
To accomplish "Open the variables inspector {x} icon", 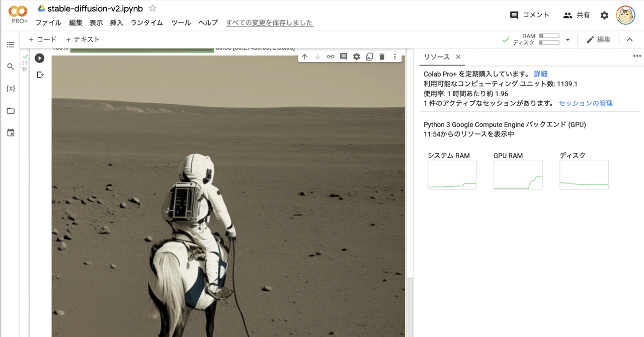I will 11,87.
